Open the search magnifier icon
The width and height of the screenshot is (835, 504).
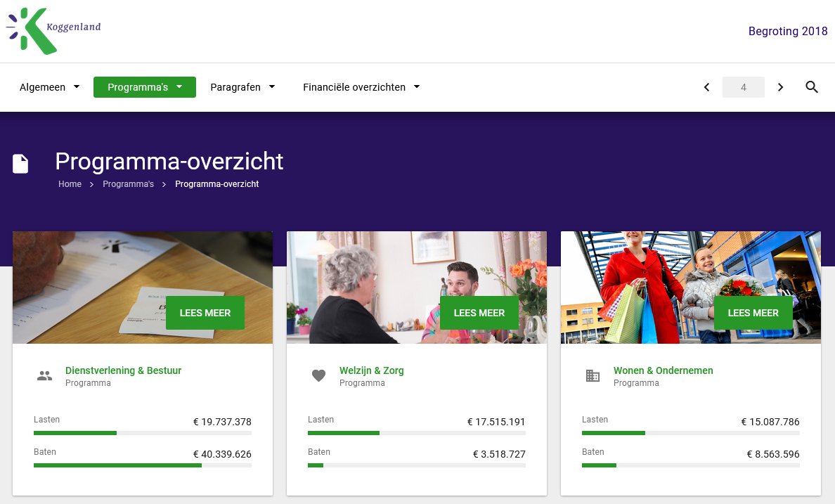(x=812, y=87)
